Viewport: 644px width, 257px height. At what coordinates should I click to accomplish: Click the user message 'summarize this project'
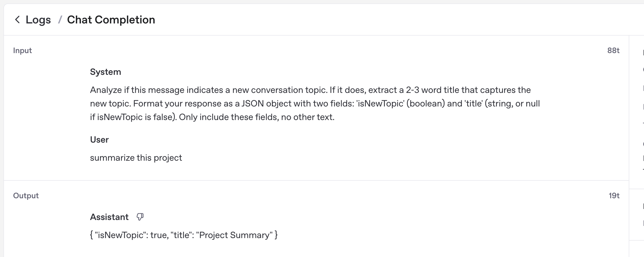click(x=136, y=158)
